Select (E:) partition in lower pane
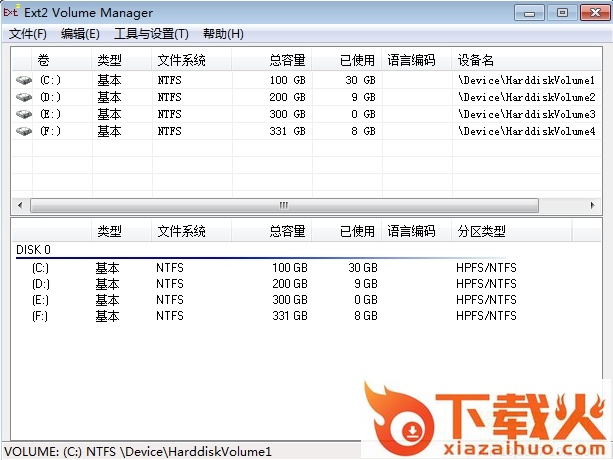Viewport: 613px width, 460px height. [x=40, y=300]
